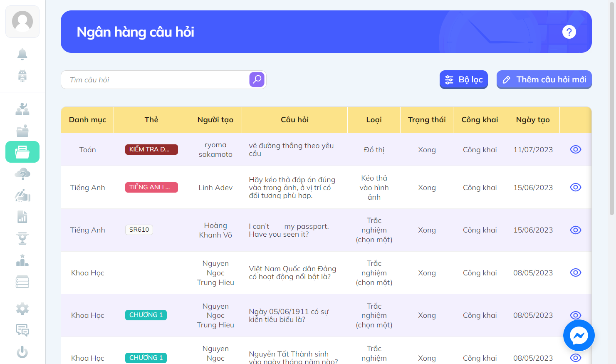Open the bell notifications icon
Screen dimensions: 616x364
tap(22, 54)
